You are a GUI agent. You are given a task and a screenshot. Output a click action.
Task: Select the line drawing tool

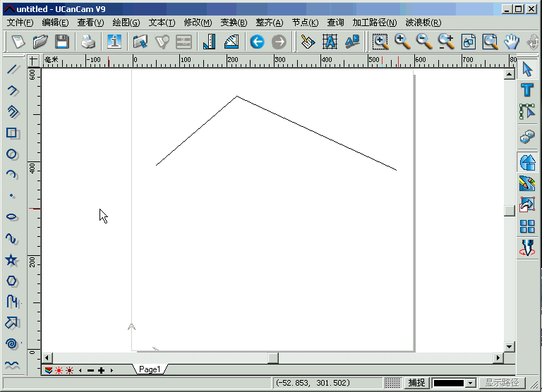coord(13,69)
